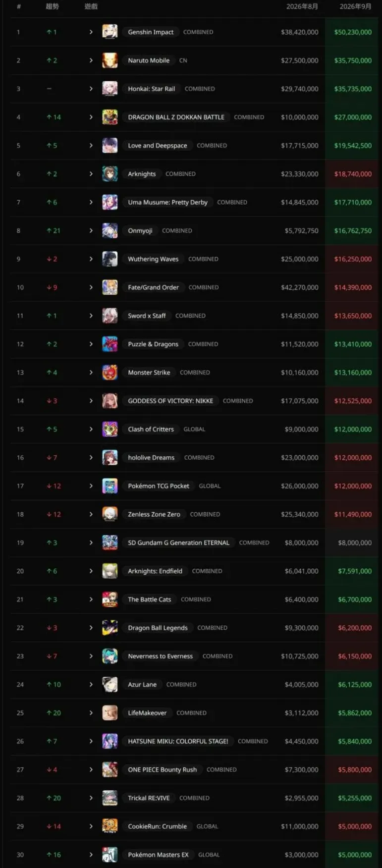Viewport: 382px width, 868px height.
Task: Expand the Love and Deepspace row chevron
Action: point(91,146)
